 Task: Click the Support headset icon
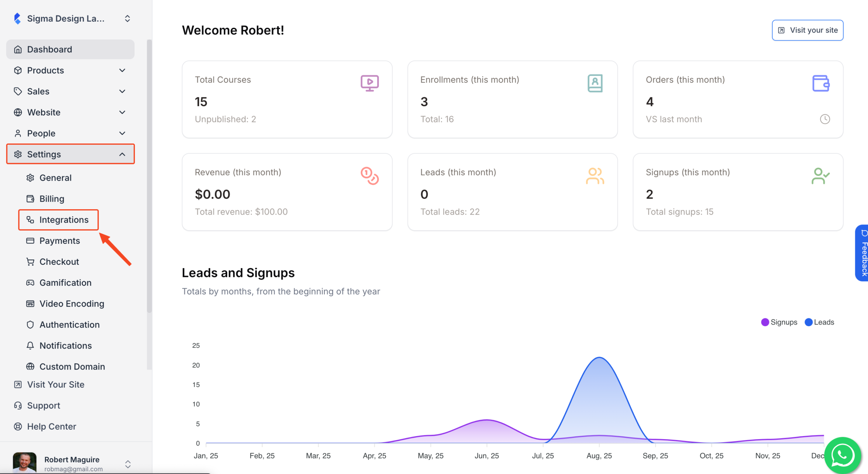[18, 406]
